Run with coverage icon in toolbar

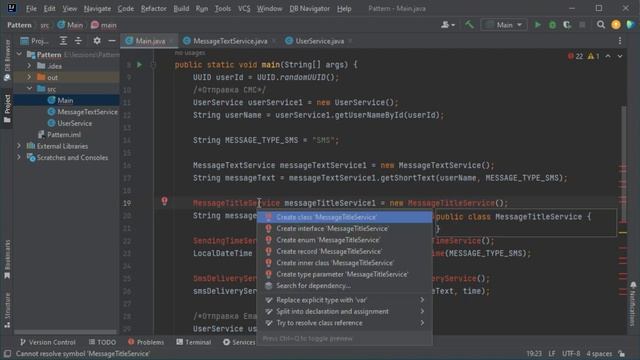(x=567, y=25)
